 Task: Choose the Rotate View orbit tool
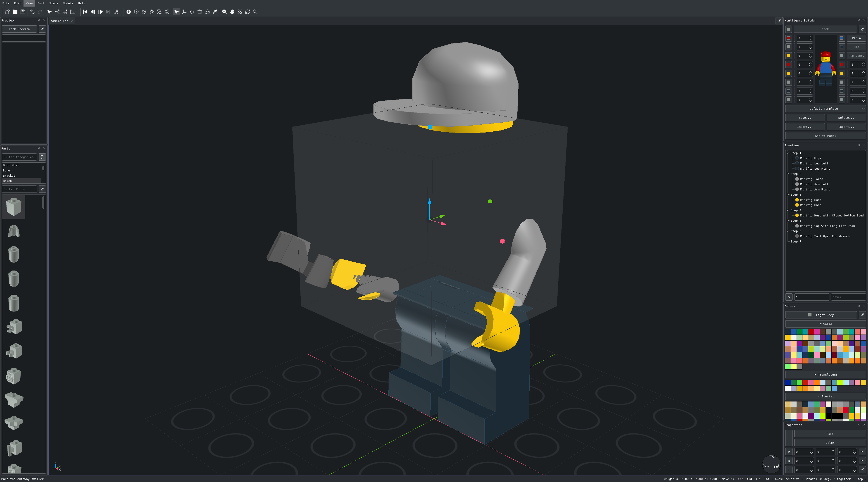(x=240, y=12)
